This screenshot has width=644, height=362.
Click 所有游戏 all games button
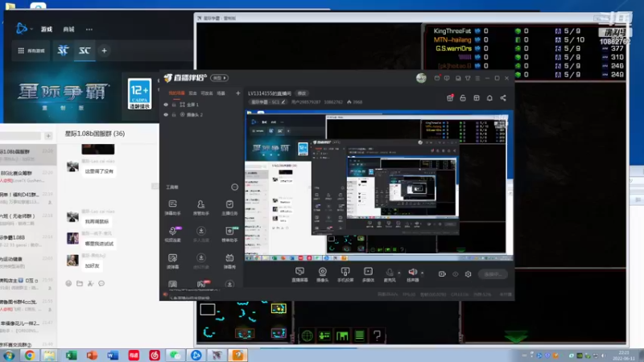point(31,51)
